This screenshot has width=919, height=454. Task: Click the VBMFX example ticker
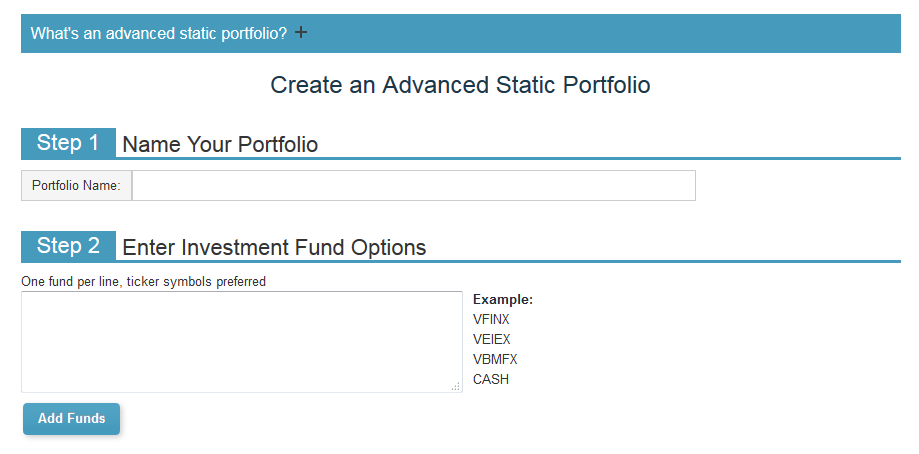(495, 360)
